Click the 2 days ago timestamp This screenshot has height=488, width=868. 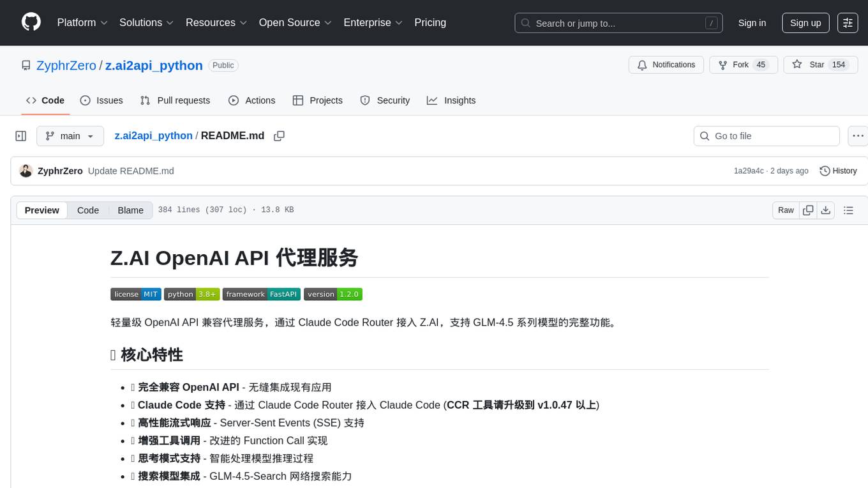click(x=789, y=171)
